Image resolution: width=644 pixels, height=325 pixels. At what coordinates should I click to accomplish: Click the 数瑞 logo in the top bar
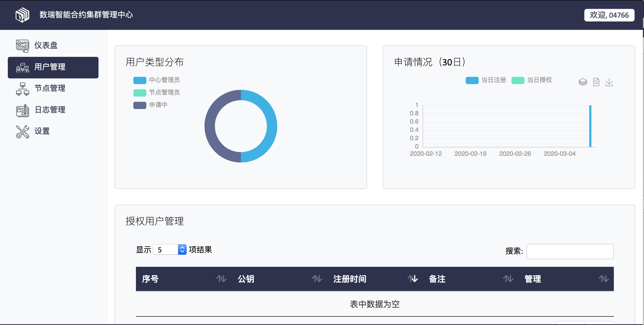22,15
